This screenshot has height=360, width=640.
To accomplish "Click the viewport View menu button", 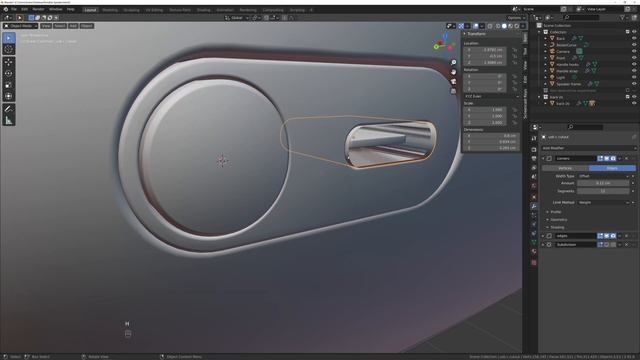I will tap(46, 26).
